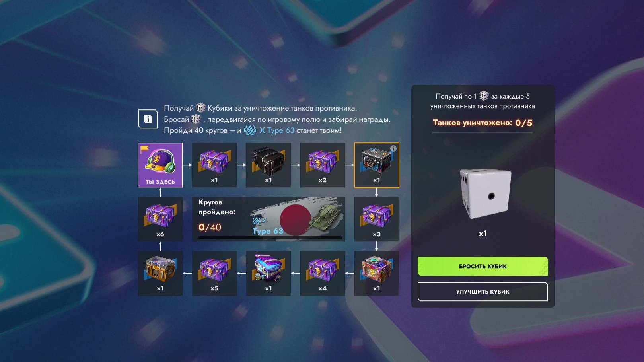Select the purple chest tile marked x3
Image resolution: width=644 pixels, height=362 pixels.
click(x=377, y=219)
